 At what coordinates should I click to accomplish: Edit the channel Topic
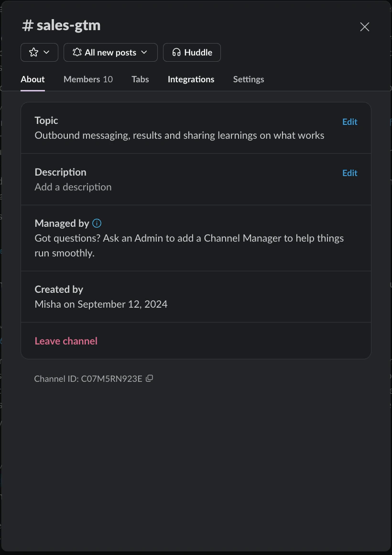pyautogui.click(x=349, y=122)
